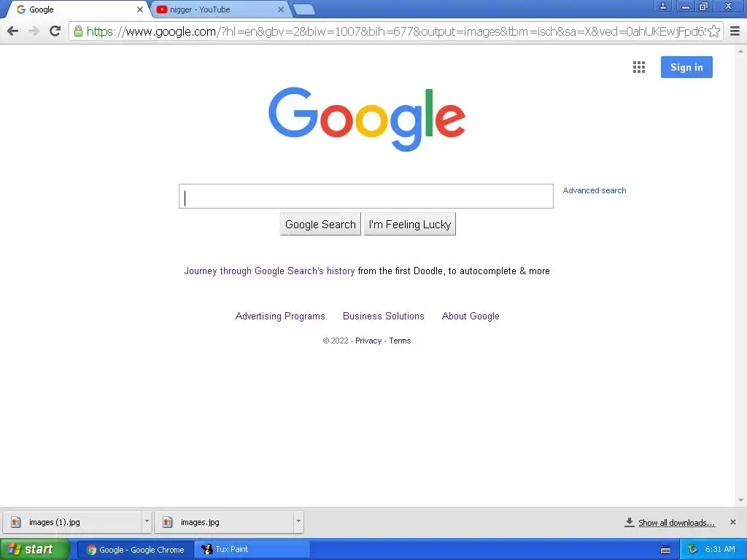
Task: Click the Google Search button
Action: 320,225
